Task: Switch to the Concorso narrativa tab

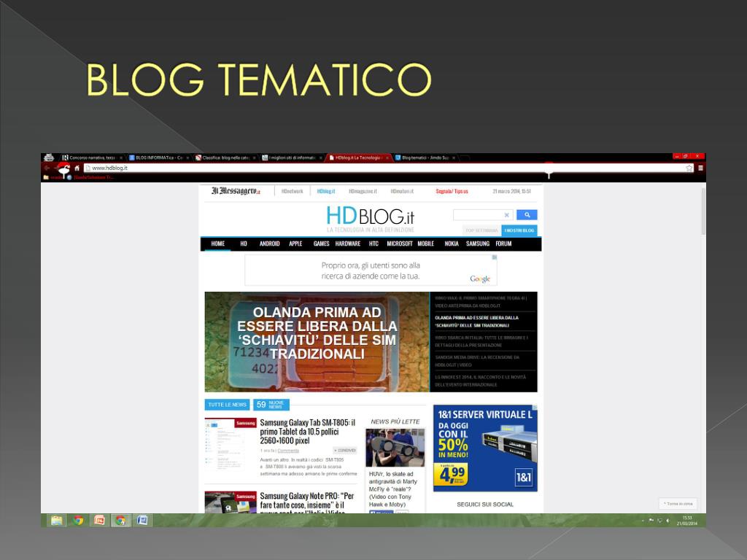Action: click(92, 157)
